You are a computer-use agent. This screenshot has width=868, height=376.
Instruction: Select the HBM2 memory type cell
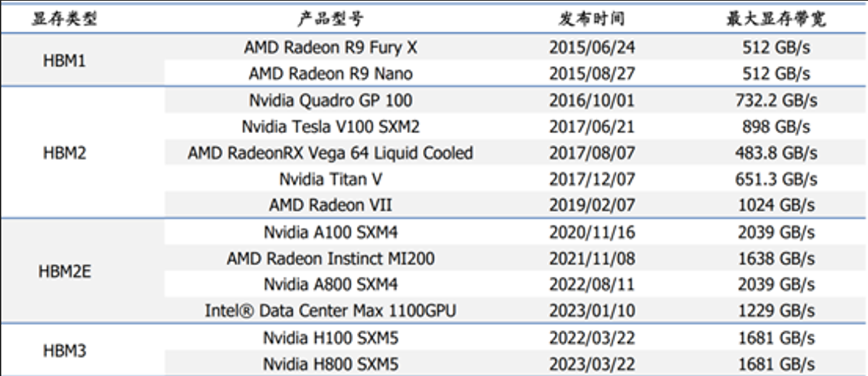[64, 153]
